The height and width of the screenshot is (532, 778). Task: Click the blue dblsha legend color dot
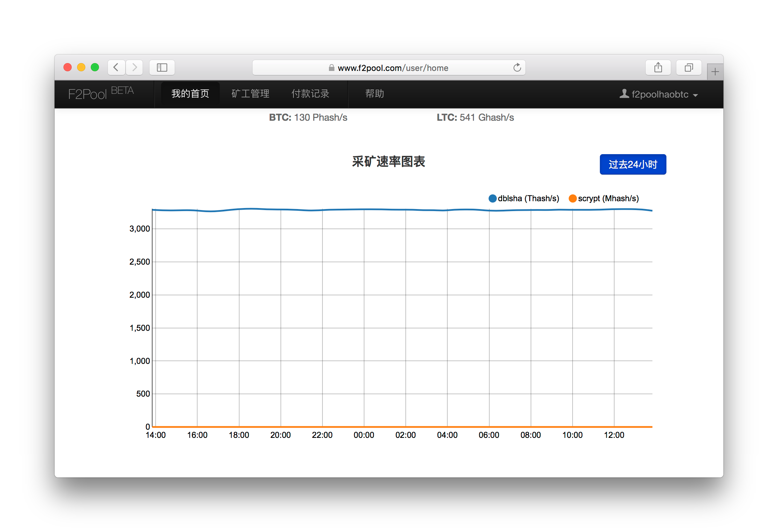pos(492,198)
